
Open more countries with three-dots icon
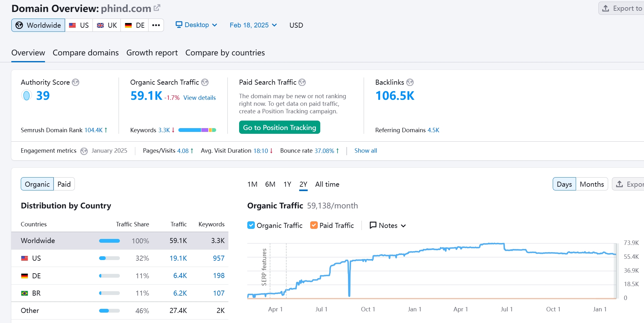tap(156, 25)
